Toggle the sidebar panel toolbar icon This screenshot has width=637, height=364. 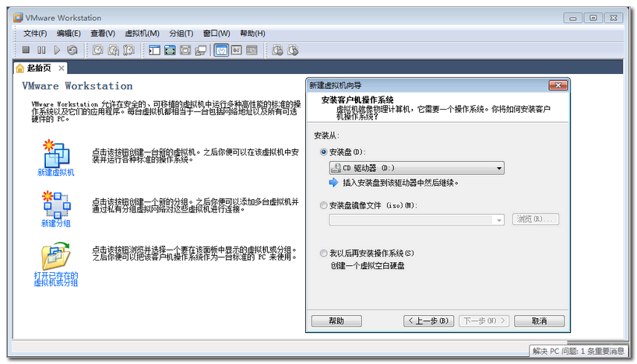point(154,51)
